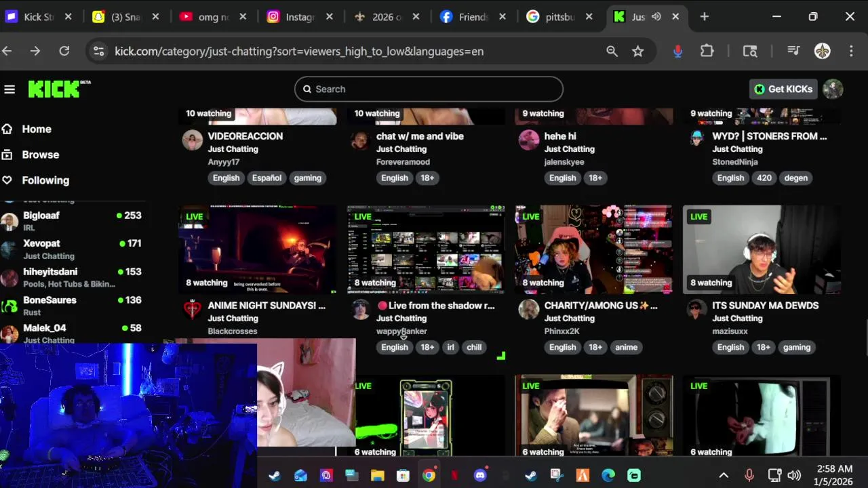Click the degen tag under StonedNinja
868x488 pixels.
(x=796, y=178)
